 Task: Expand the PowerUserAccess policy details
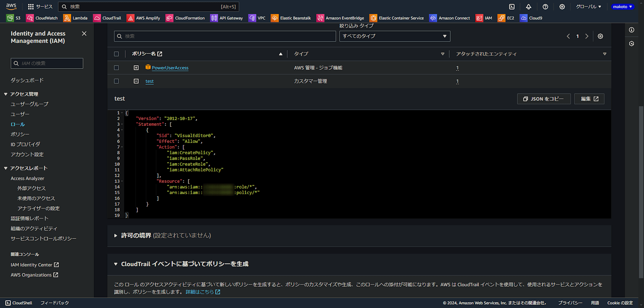point(136,68)
